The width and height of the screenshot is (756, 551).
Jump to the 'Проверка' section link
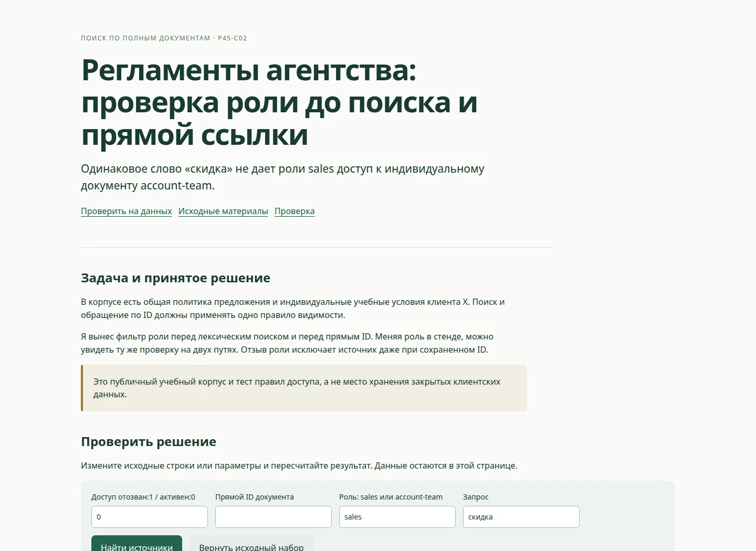point(295,211)
